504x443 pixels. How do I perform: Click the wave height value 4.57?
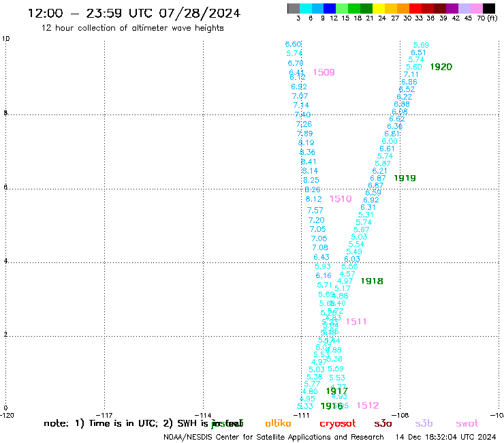pos(347,274)
